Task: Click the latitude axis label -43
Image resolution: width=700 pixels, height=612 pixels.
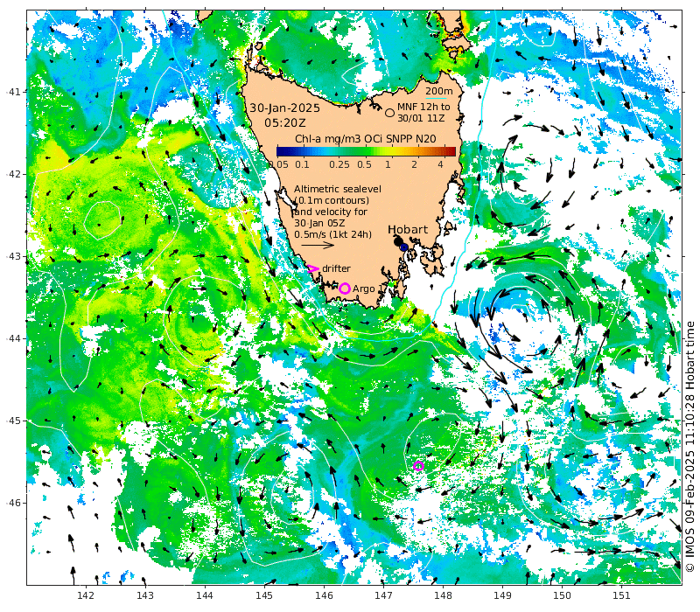Action: (11, 256)
